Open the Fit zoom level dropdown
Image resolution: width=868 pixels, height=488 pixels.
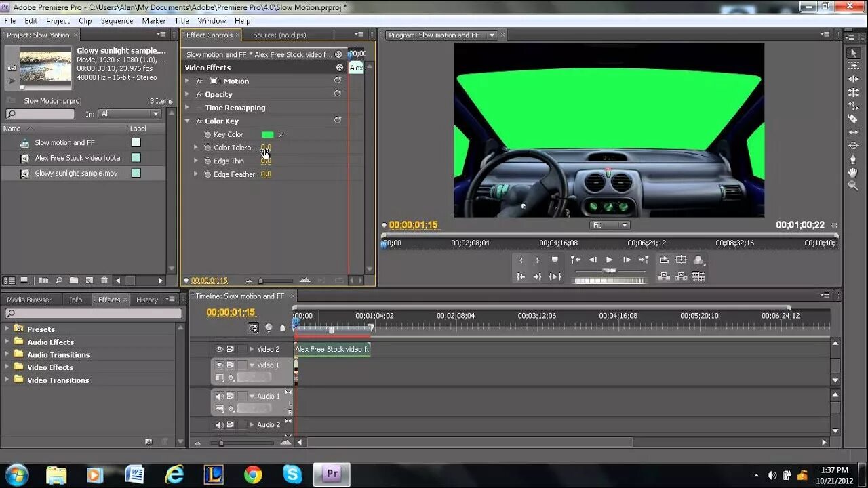point(610,225)
